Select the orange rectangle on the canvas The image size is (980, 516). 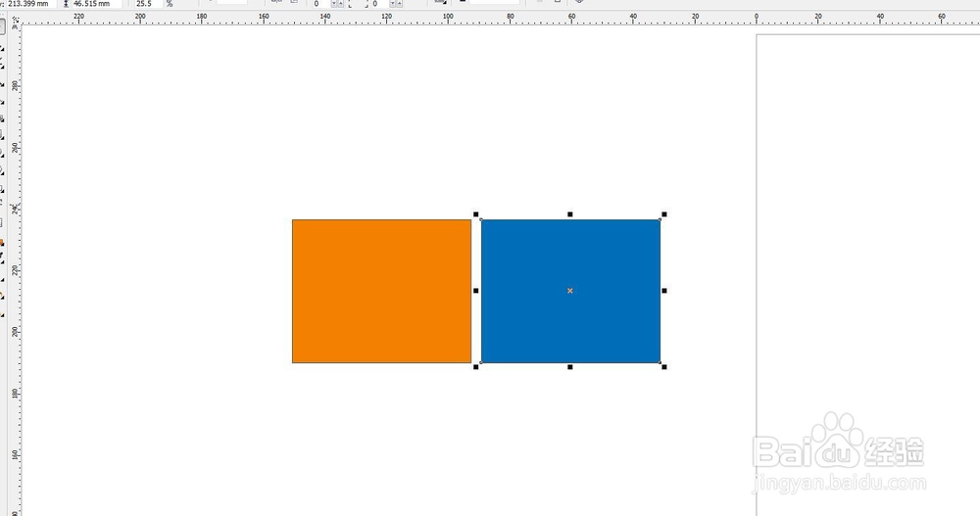coord(382,291)
